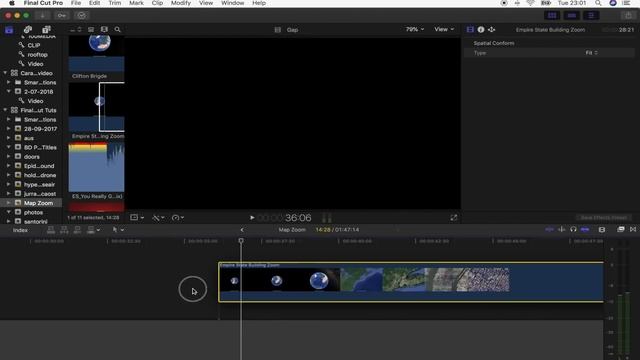Open the Edit menu
Viewport: 640px width, 360px height.
click(x=94, y=3)
